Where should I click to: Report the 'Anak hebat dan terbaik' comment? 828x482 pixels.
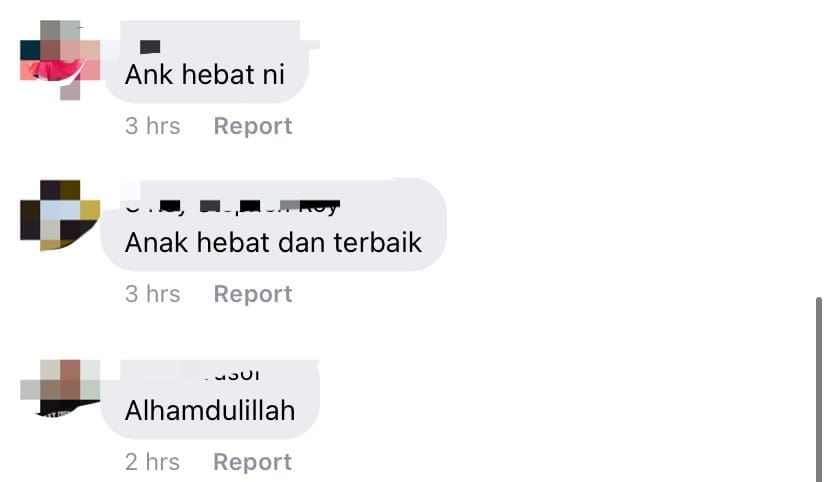click(x=252, y=294)
